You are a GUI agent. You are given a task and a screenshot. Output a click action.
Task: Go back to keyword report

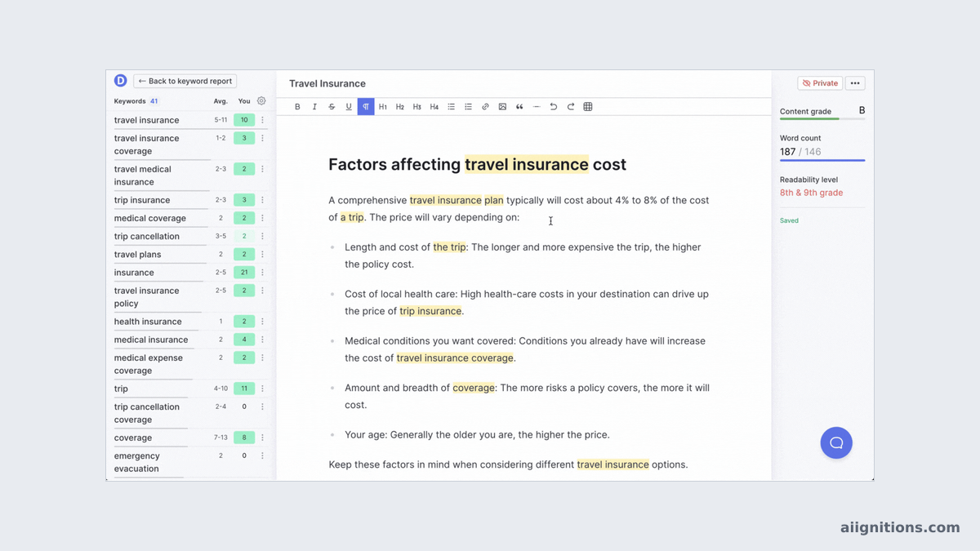185,81
